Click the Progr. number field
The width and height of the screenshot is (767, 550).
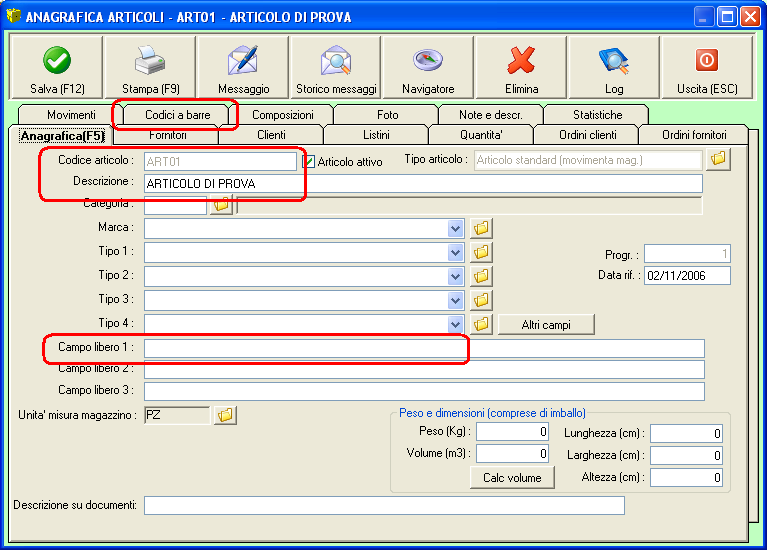(x=687, y=253)
